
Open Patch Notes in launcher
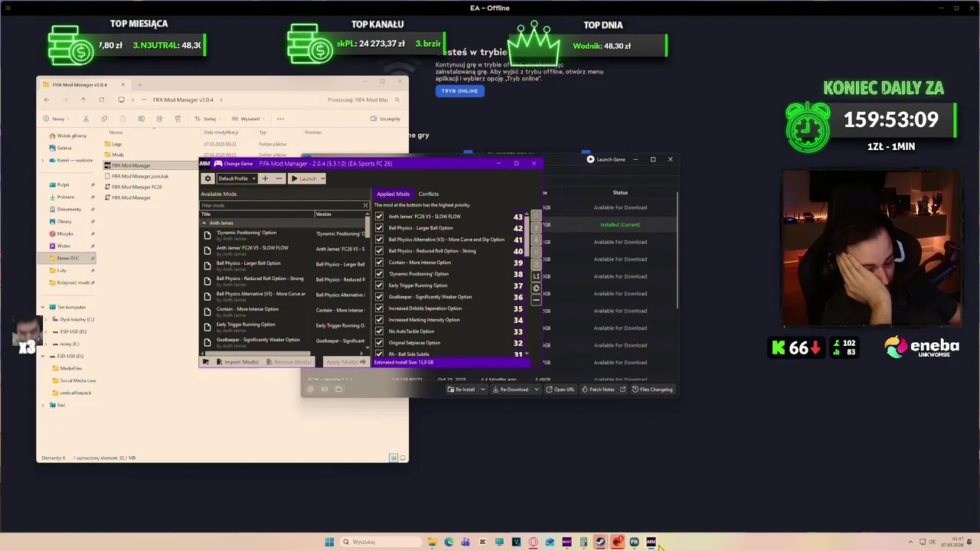tap(603, 390)
